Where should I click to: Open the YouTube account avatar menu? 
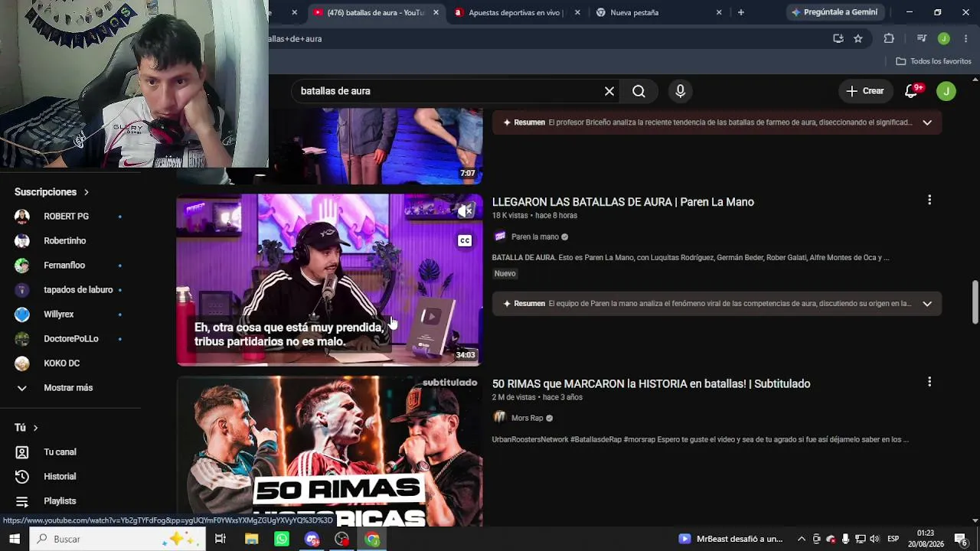[946, 91]
